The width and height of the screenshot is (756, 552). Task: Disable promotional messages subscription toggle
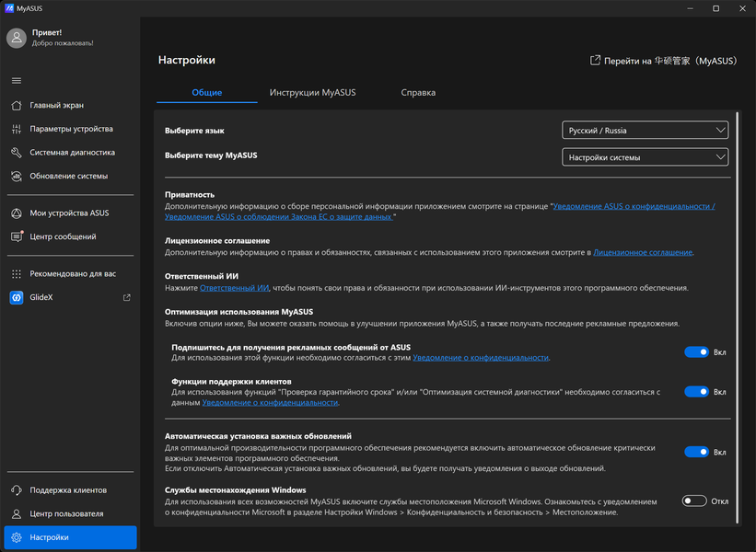coord(696,351)
